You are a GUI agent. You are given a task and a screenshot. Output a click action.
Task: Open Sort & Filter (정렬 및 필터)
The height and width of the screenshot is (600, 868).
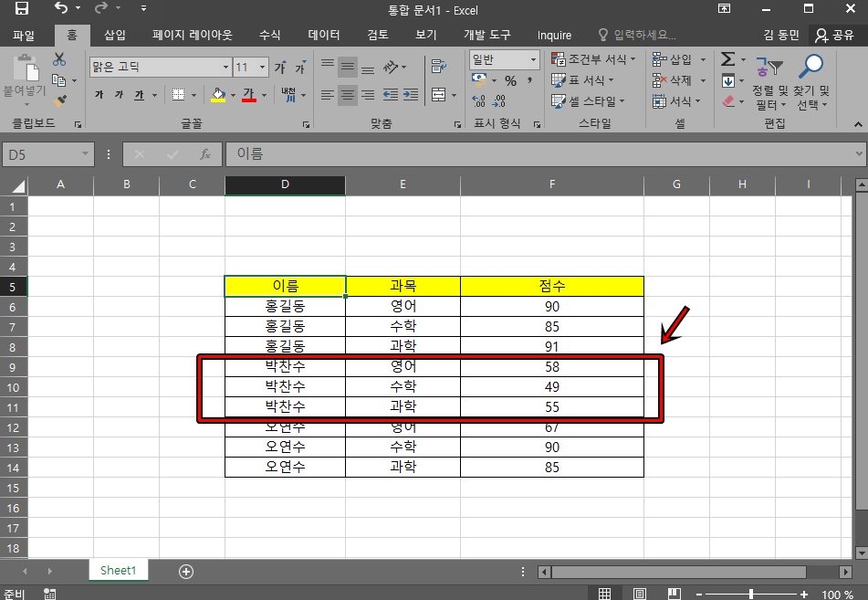click(x=770, y=82)
